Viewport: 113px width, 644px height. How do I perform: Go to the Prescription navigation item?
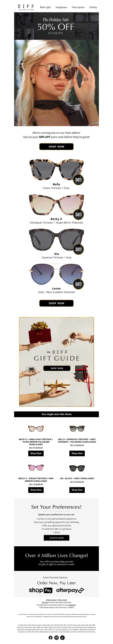coord(78,7)
